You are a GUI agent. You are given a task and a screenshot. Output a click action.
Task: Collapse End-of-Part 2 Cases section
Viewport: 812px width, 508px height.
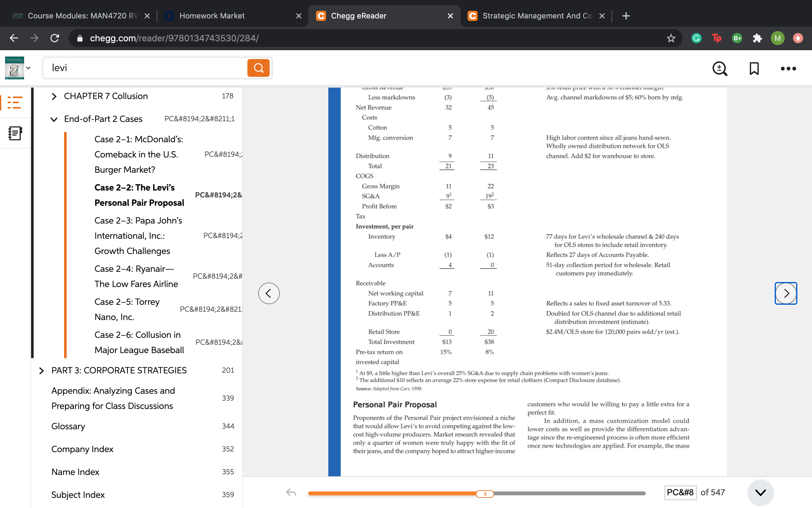tap(54, 119)
